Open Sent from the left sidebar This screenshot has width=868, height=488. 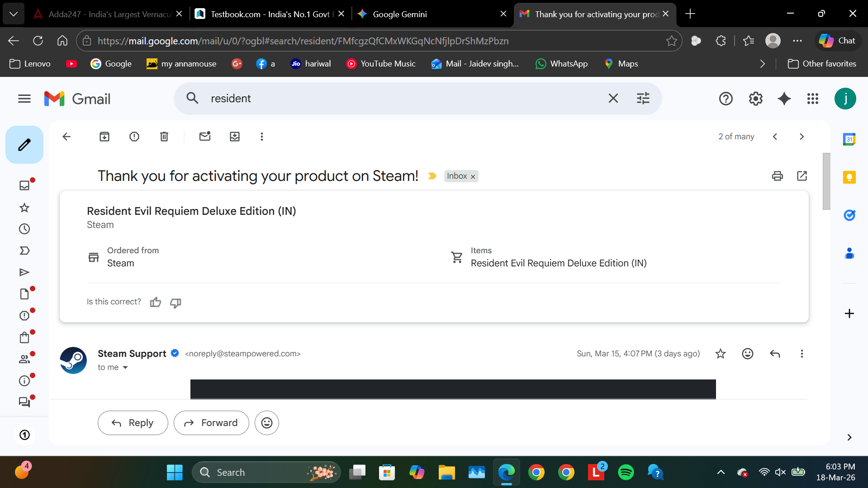click(24, 272)
